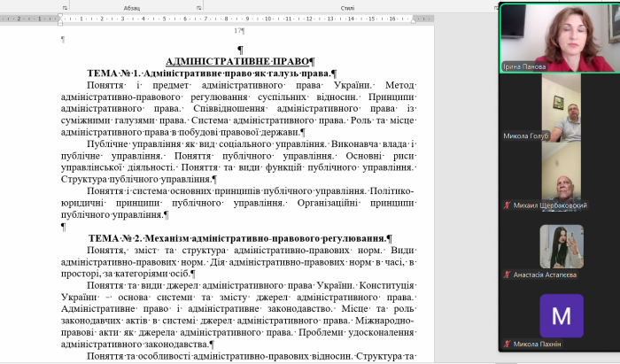Select Михаил Щербаковский's video thumbnail
Viewport: 620px width, 364px height.
click(562, 172)
